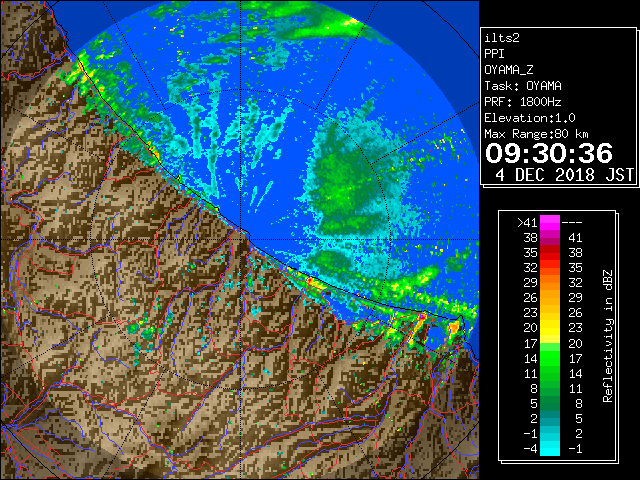Screen dimensions: 640x480
Task: Select the -4 label at legend bottom
Action: [530, 449]
